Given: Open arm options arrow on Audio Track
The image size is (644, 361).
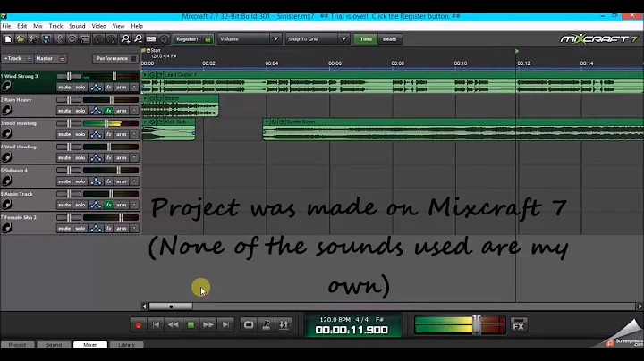Looking at the screenshot, I should [134, 205].
